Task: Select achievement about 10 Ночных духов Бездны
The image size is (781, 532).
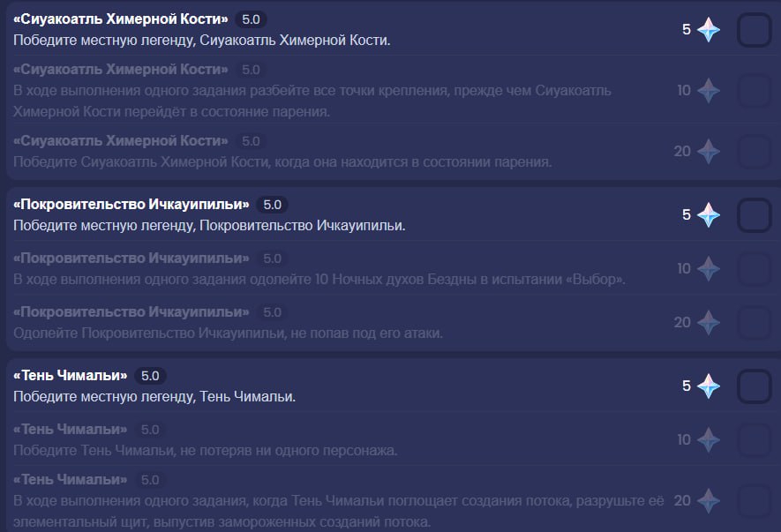Action: (x=390, y=268)
